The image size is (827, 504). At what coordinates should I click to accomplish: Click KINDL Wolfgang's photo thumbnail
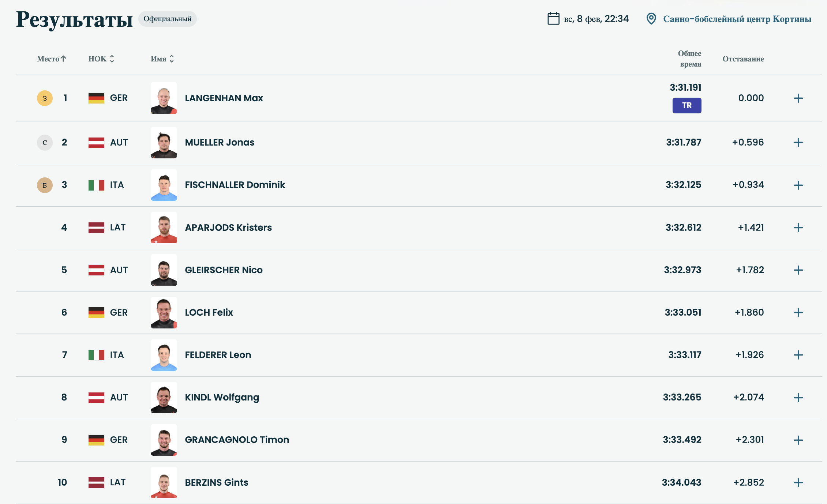pos(164,398)
